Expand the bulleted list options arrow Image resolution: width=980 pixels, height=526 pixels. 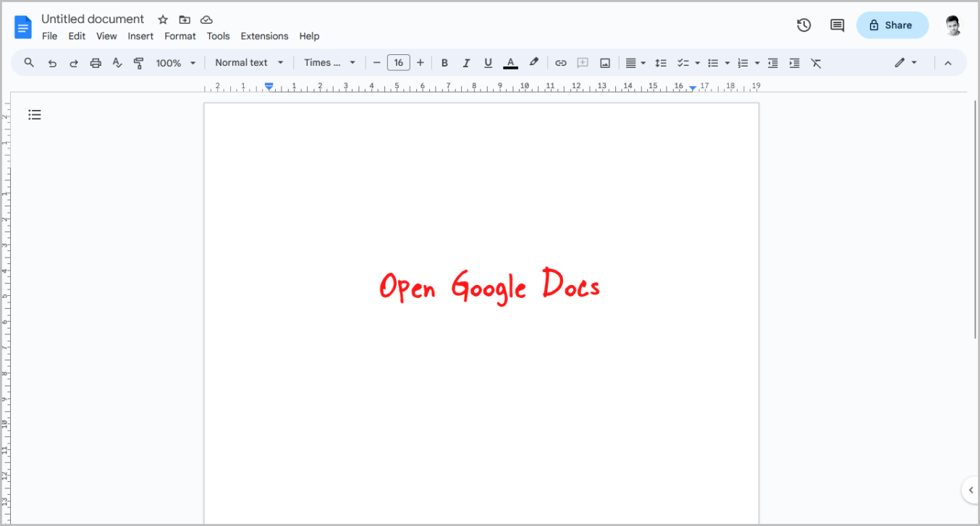pyautogui.click(x=727, y=63)
